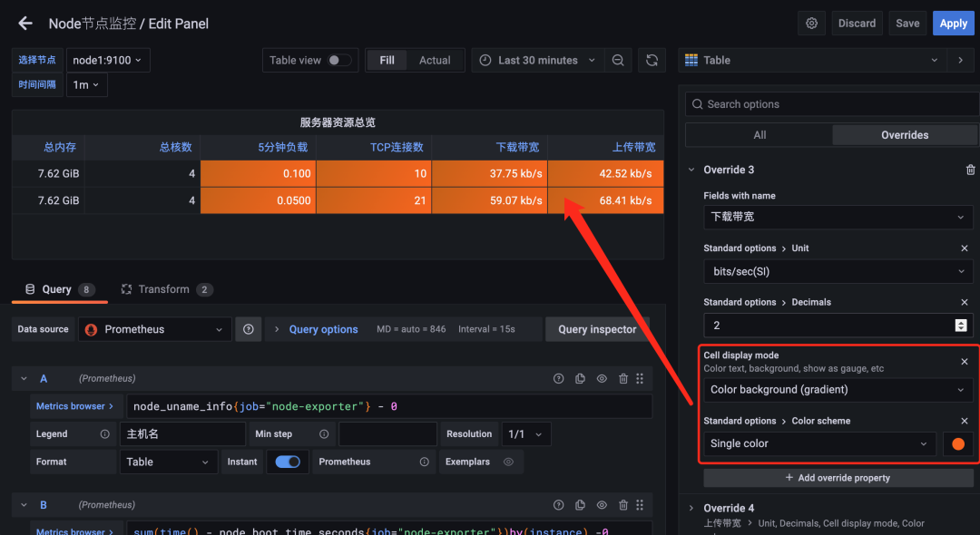Zoom out time range magnifier icon
The image size is (980, 535).
pyautogui.click(x=618, y=60)
